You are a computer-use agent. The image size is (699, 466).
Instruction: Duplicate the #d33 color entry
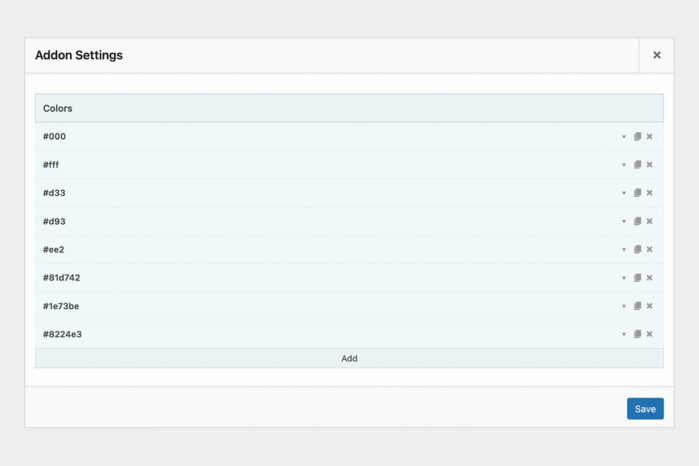(637, 193)
